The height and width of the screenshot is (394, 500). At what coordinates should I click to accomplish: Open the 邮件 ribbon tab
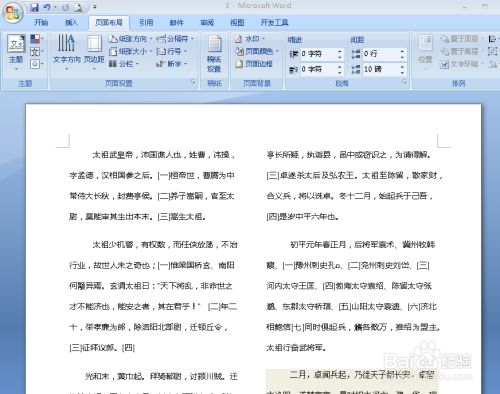pos(176,23)
